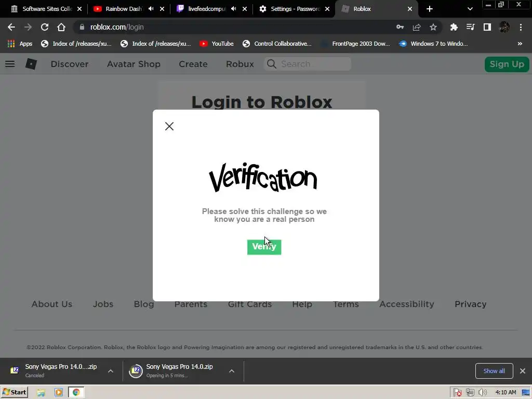Open the network tray icon
This screenshot has width=532, height=399.
point(470,393)
